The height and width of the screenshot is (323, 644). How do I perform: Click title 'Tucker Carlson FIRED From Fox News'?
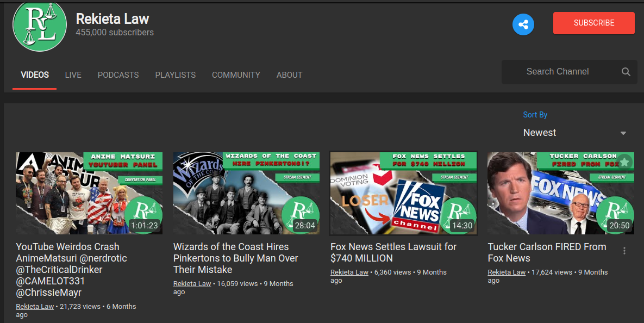(547, 252)
